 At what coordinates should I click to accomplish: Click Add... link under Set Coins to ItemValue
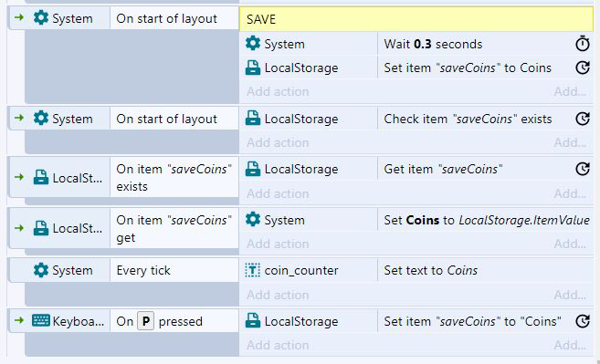570,244
